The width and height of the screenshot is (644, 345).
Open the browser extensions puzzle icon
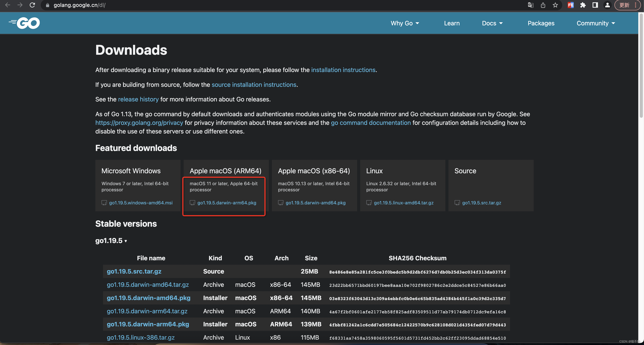click(x=583, y=5)
